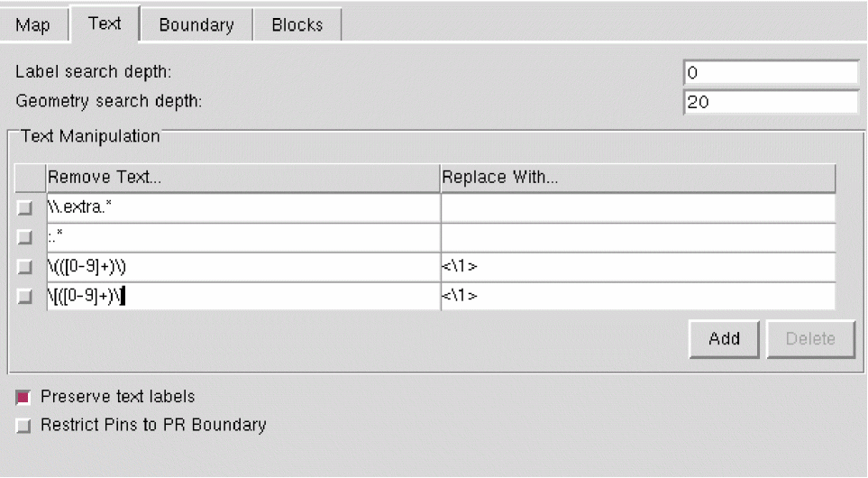Switch to the Map tab
Screen dimensions: 868x478
33,25
